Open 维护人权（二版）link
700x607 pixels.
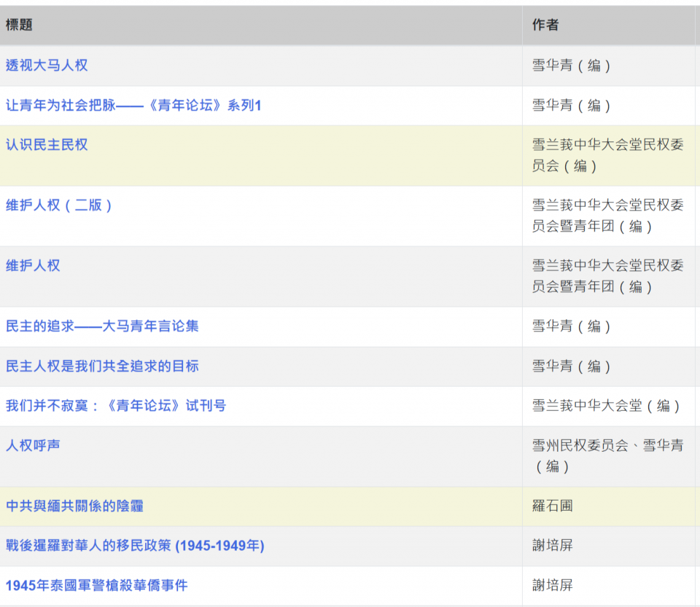point(59,205)
